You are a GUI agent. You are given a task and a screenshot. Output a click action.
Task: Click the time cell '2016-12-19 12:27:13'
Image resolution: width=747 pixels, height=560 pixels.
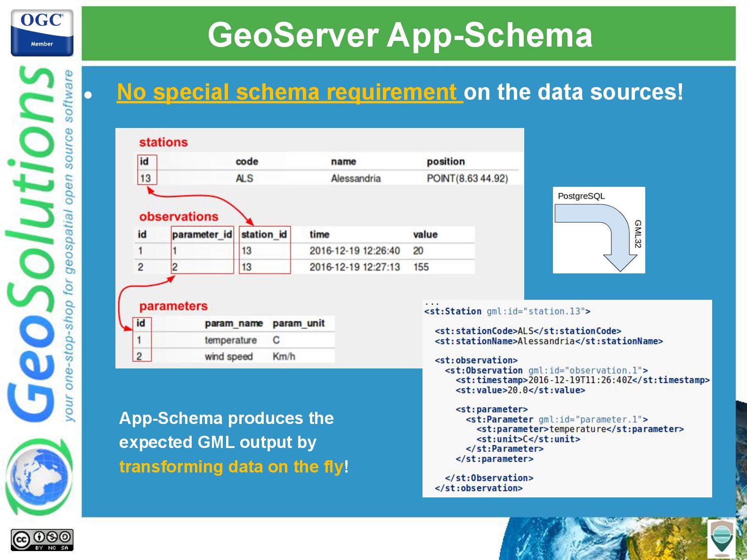355,267
